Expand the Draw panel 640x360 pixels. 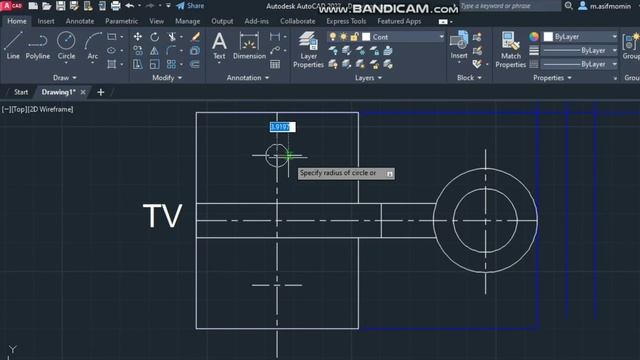pos(64,78)
